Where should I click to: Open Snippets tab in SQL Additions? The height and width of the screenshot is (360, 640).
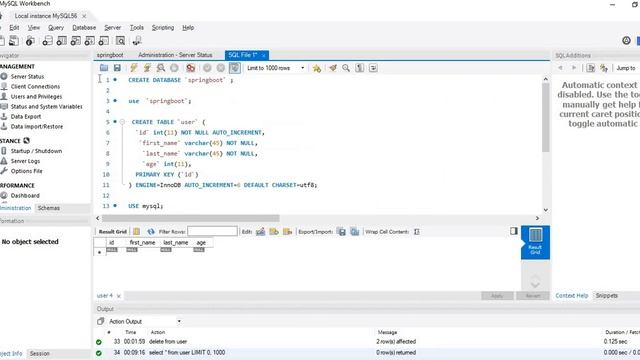(x=606, y=296)
